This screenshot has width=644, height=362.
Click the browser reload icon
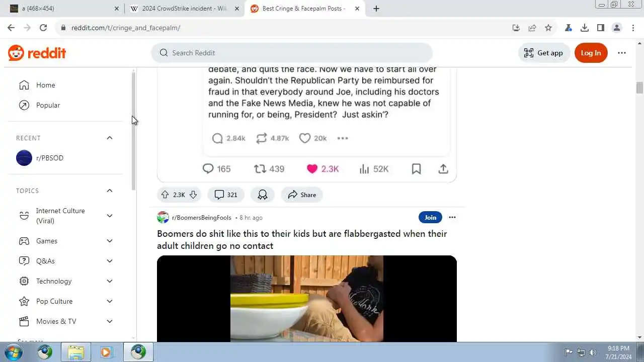(x=43, y=28)
